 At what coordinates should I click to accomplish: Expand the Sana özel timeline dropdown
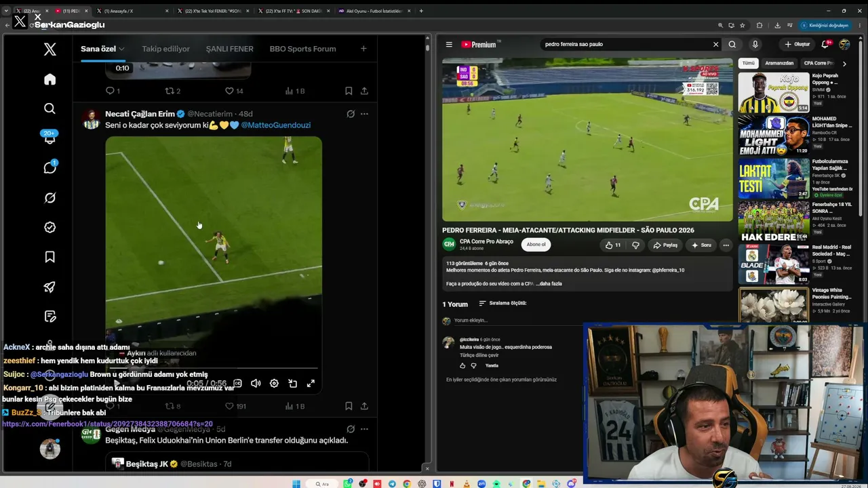121,49
